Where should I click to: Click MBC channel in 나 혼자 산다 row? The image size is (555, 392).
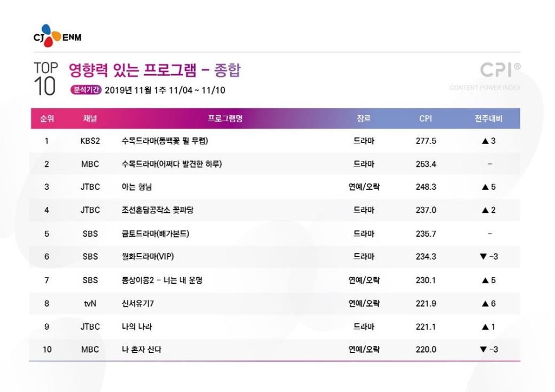pyautogui.click(x=90, y=350)
